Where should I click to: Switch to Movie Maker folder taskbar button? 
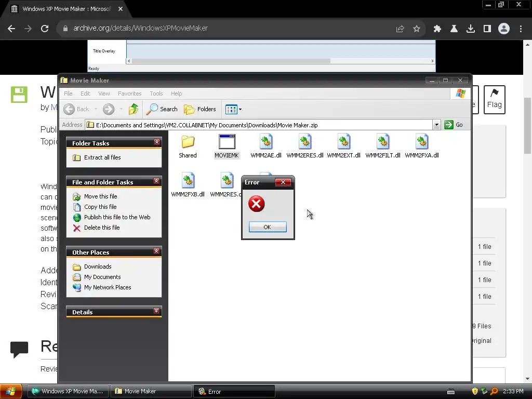151,391
